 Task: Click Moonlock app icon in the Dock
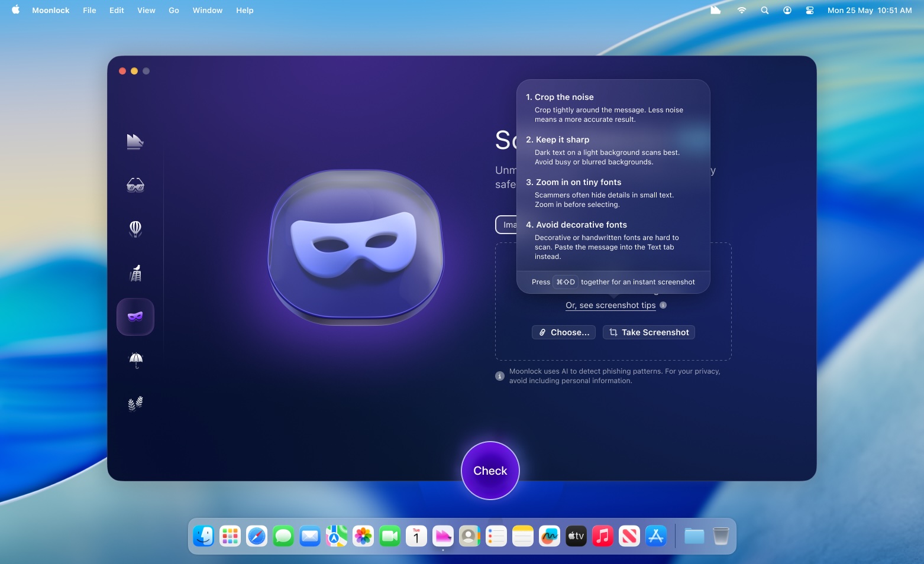tap(443, 536)
